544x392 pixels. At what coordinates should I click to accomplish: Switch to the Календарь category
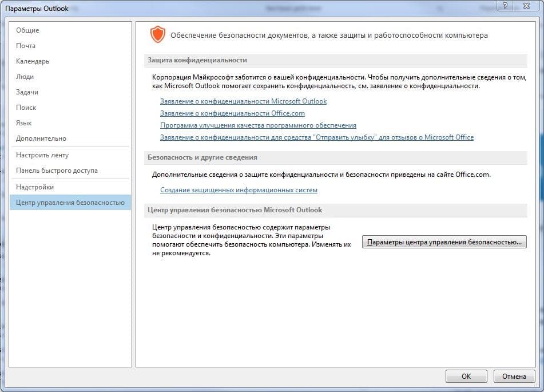click(70, 61)
